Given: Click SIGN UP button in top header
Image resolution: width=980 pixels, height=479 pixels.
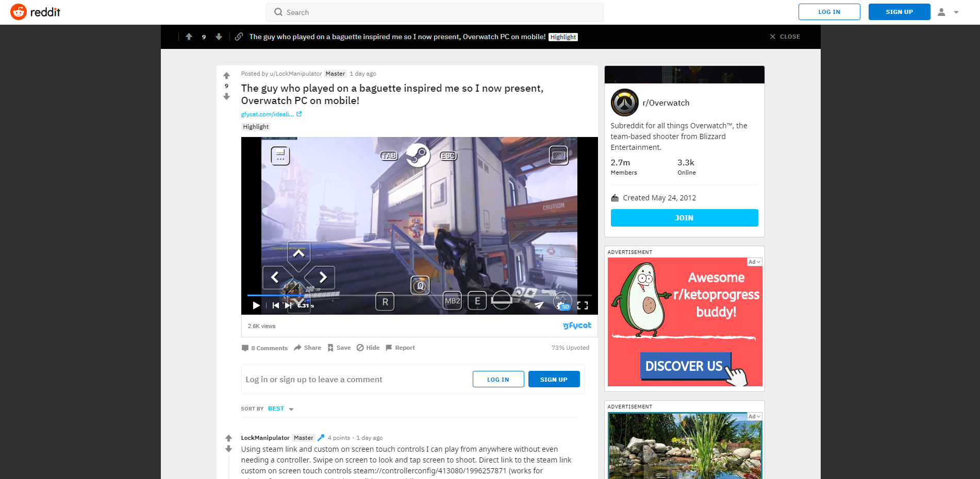Looking at the screenshot, I should pos(899,12).
